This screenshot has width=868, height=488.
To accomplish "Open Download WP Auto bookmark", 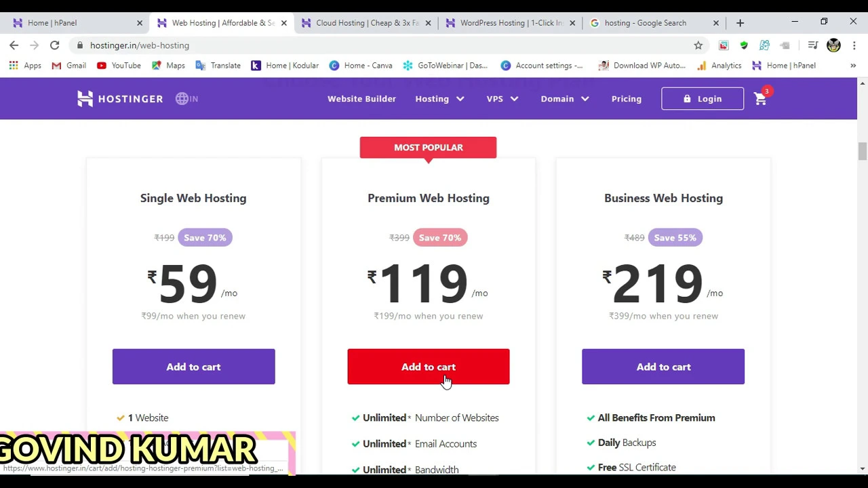I will tap(642, 66).
